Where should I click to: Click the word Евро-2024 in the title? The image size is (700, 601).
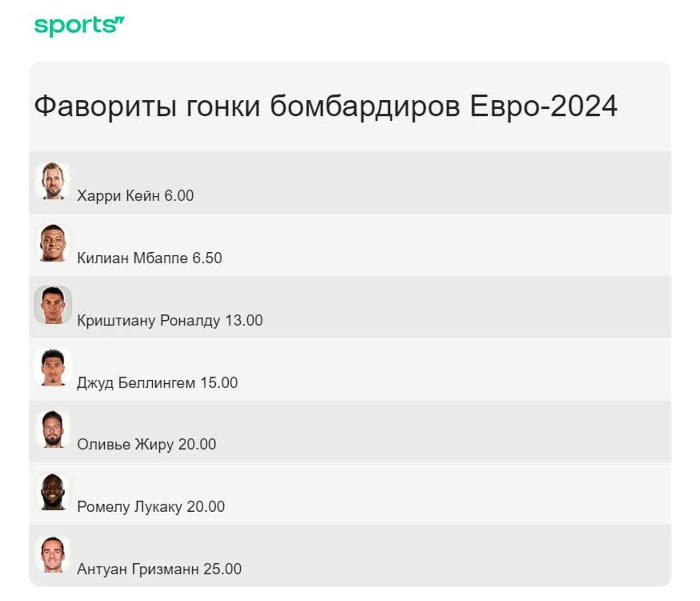543,106
